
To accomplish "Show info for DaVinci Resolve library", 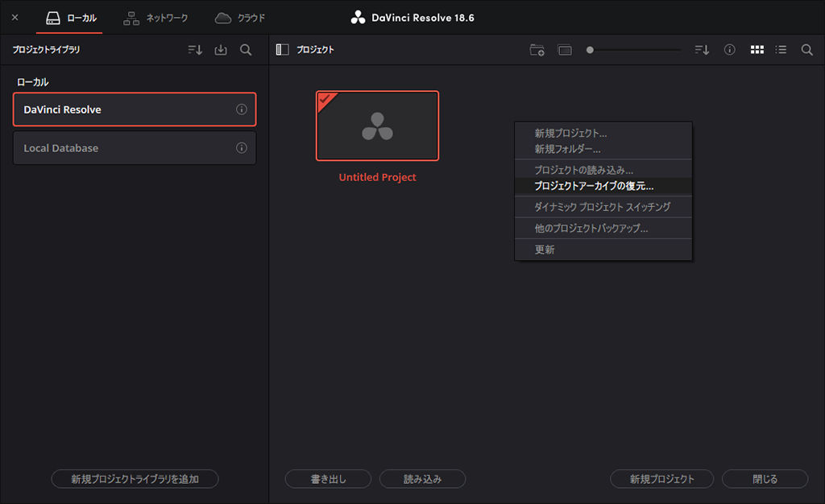I will click(242, 109).
